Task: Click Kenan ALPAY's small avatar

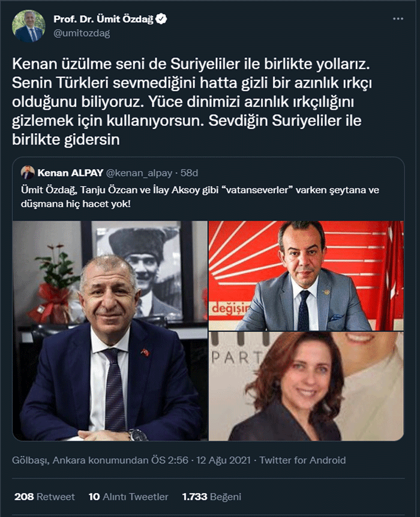Action: 28,173
